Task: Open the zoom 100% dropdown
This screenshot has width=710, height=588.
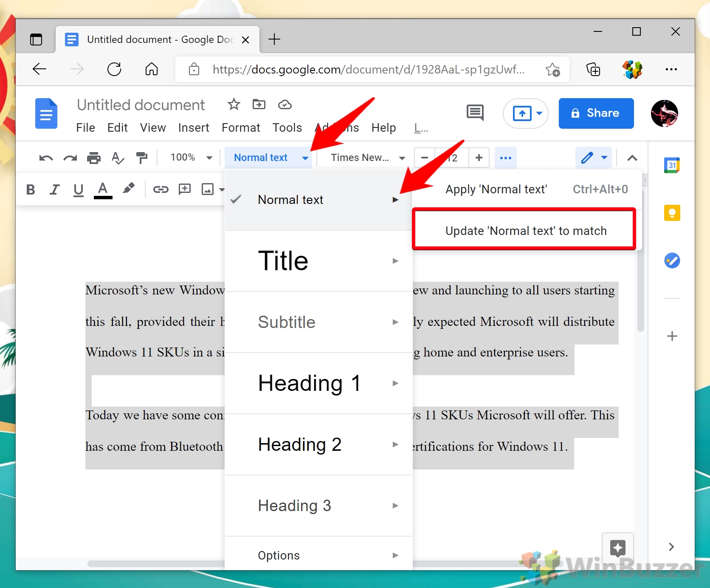Action: click(x=191, y=158)
